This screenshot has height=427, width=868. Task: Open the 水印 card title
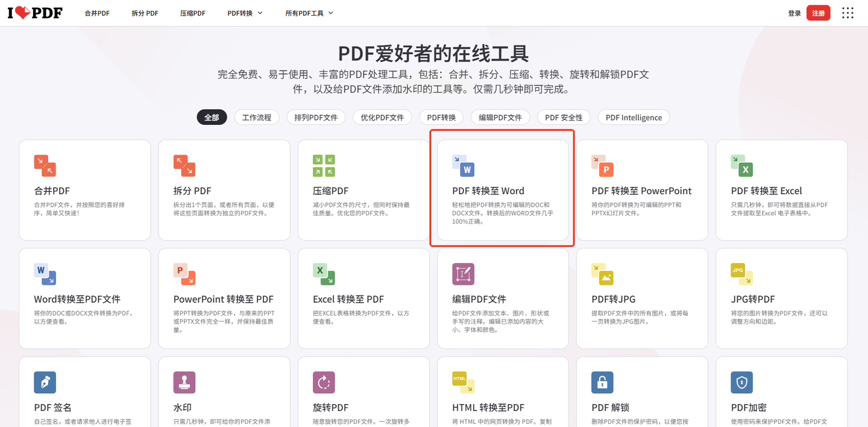click(183, 408)
